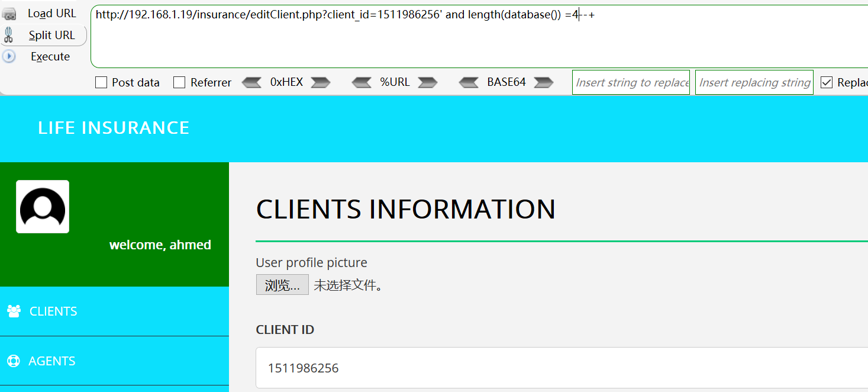Click the CLIENTS INFORMATION heading
Image resolution: width=868 pixels, height=392 pixels.
pyautogui.click(x=406, y=209)
